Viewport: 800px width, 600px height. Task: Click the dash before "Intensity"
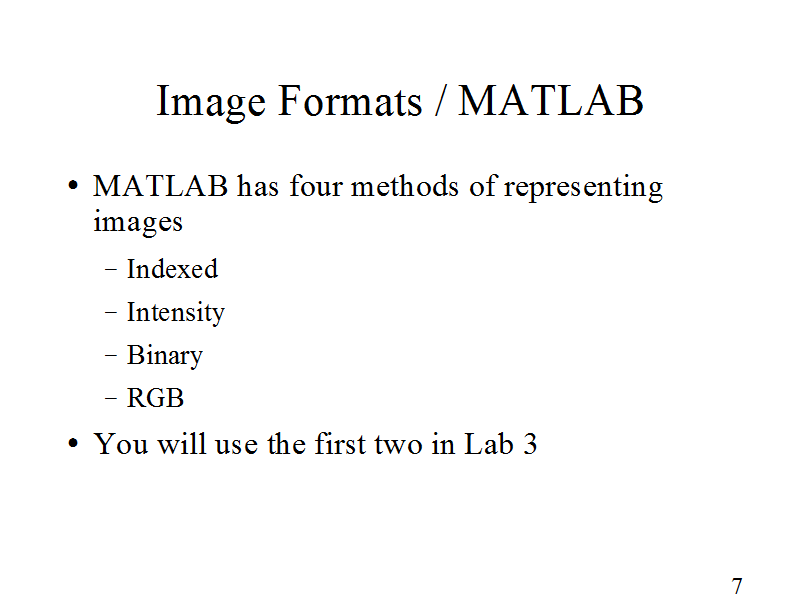110,314
